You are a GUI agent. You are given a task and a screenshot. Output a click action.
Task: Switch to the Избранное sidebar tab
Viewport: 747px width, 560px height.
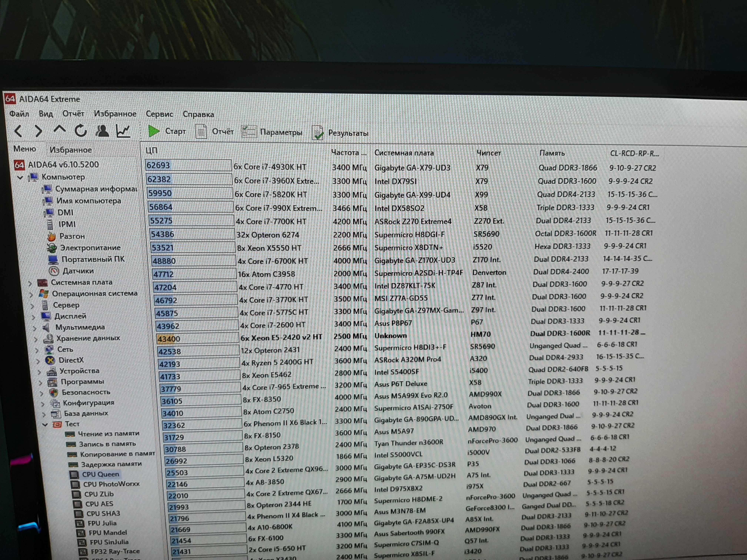click(71, 149)
